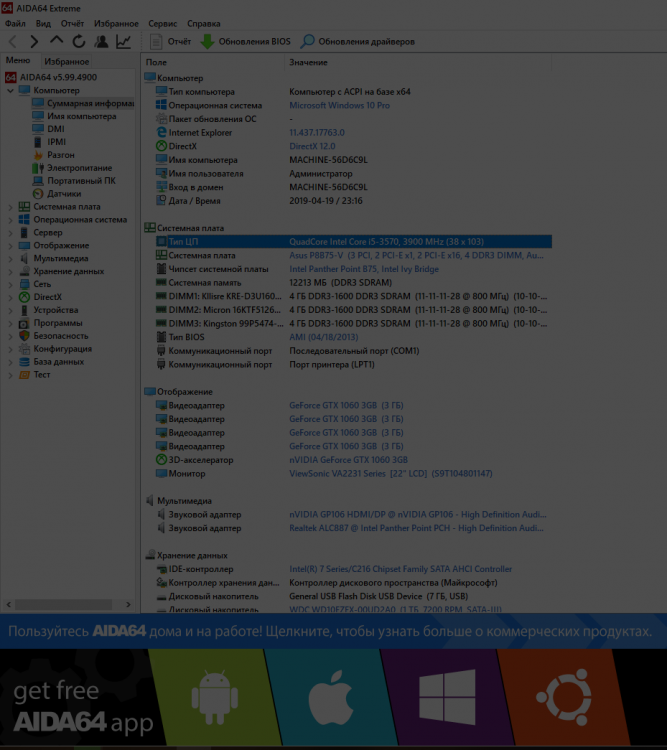
Task: Click the Обновления BIOS button
Action: tap(245, 42)
